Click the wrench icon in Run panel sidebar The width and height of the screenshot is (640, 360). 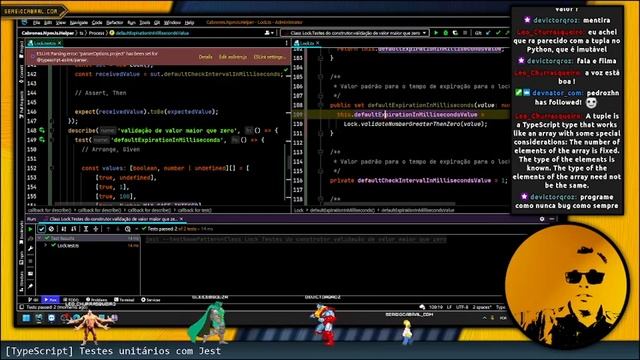click(30, 249)
